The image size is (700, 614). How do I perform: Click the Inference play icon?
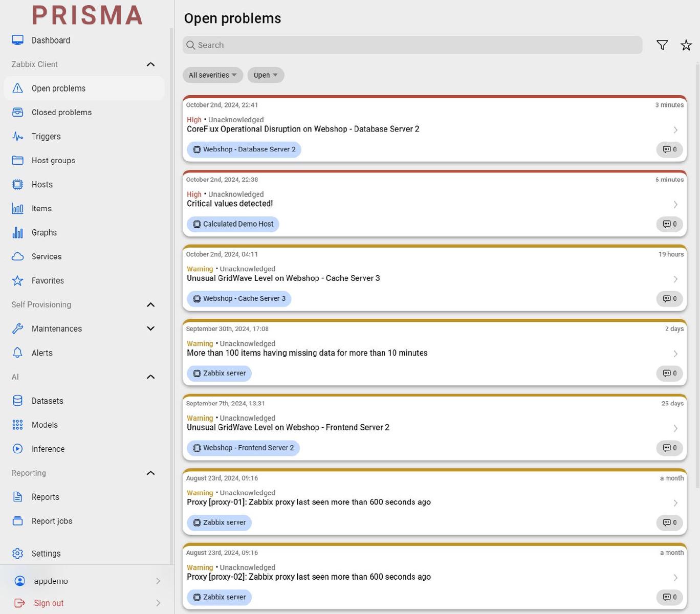pyautogui.click(x=17, y=449)
